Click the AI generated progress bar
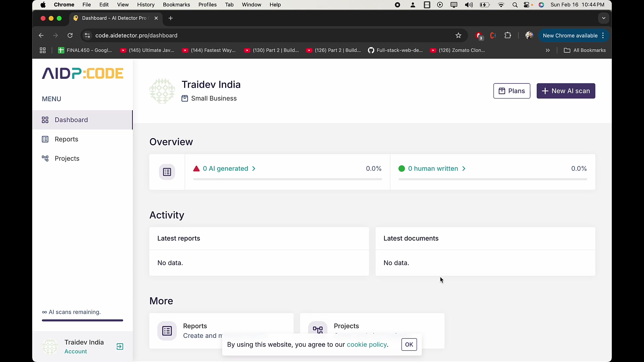The width and height of the screenshot is (644, 362). point(287,179)
